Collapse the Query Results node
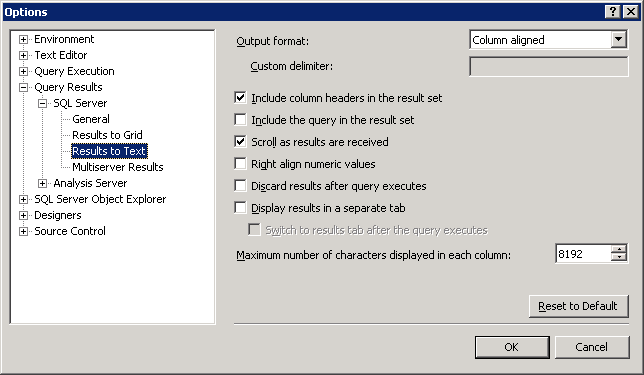The image size is (644, 375). point(23,87)
